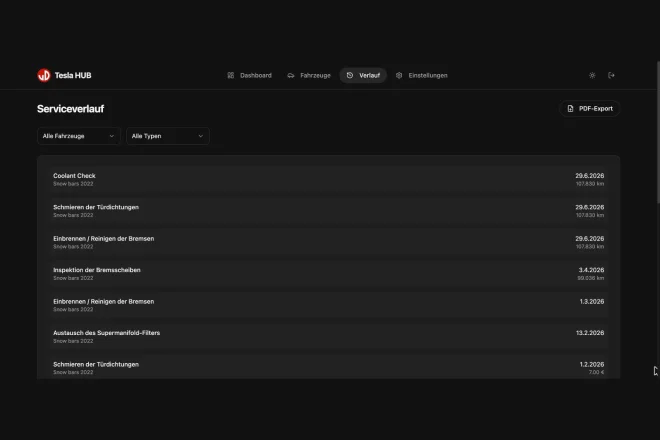This screenshot has height=440, width=660.
Task: Open the Einstellungen tab
Action: [x=422, y=75]
